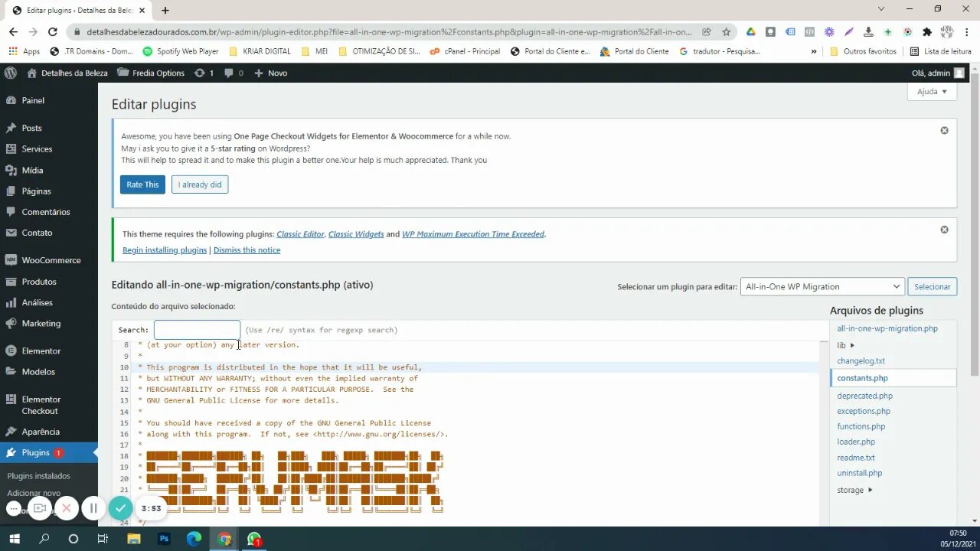Focus the code editor Search field
This screenshot has width=980, height=551.
click(x=197, y=330)
